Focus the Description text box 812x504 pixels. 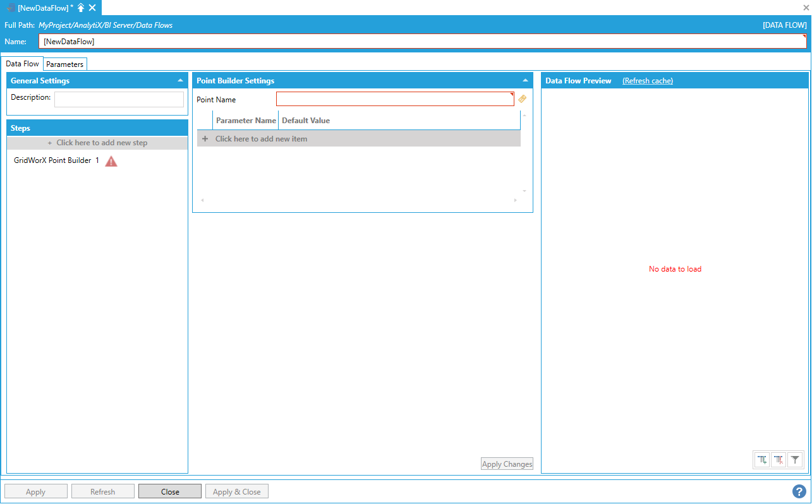[119, 99]
